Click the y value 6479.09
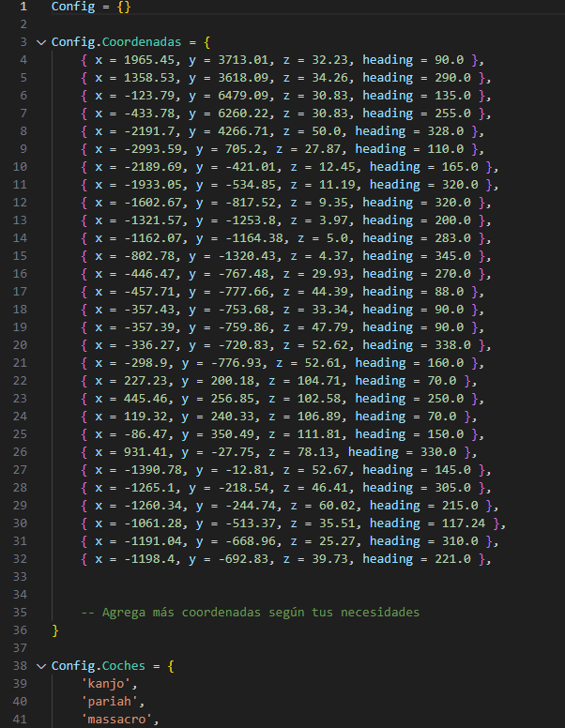This screenshot has width=565, height=728. 237,96
